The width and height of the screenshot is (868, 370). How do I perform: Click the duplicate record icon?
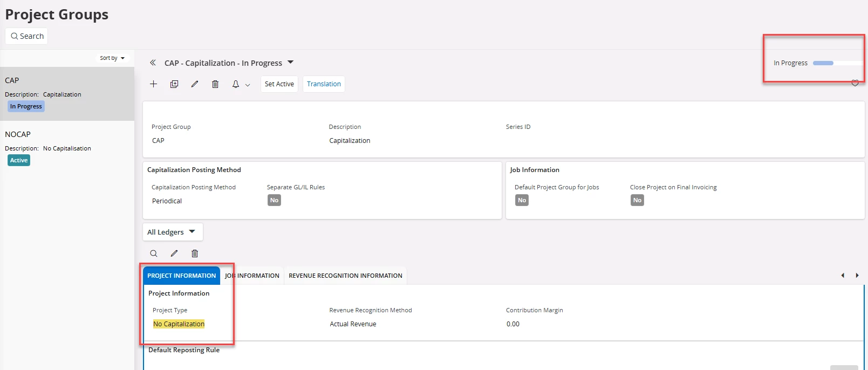(174, 84)
